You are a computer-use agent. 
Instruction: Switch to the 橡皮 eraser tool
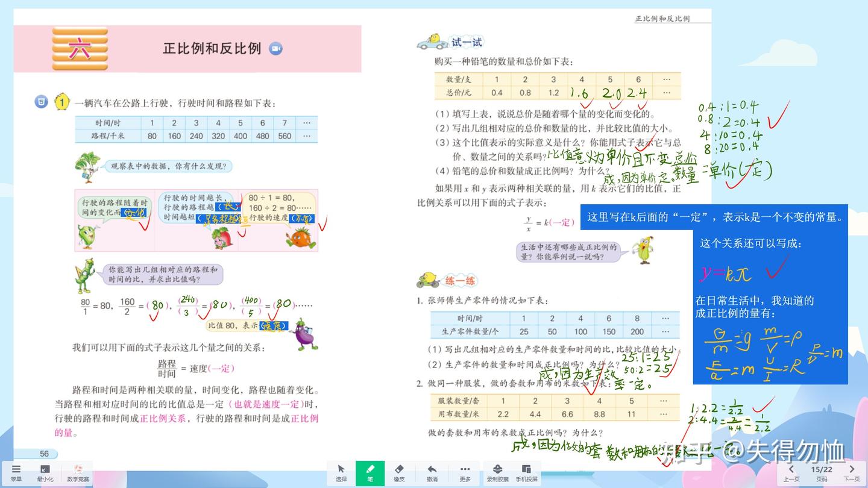[x=400, y=473]
